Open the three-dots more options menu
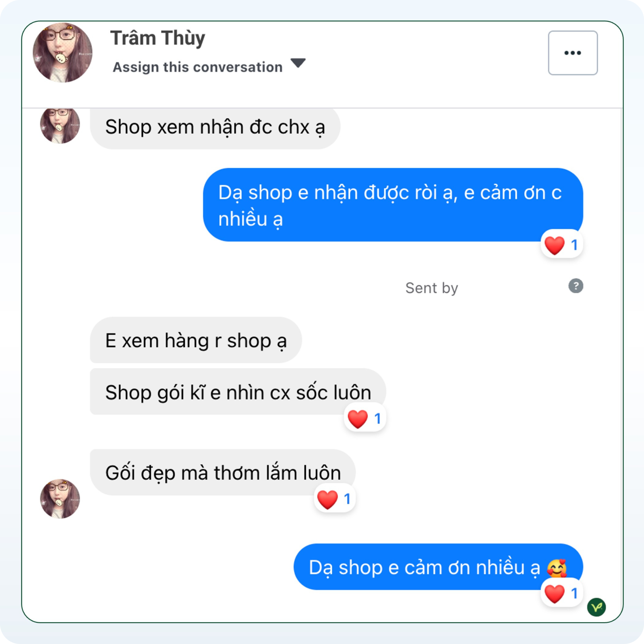The image size is (644, 644). point(572,53)
